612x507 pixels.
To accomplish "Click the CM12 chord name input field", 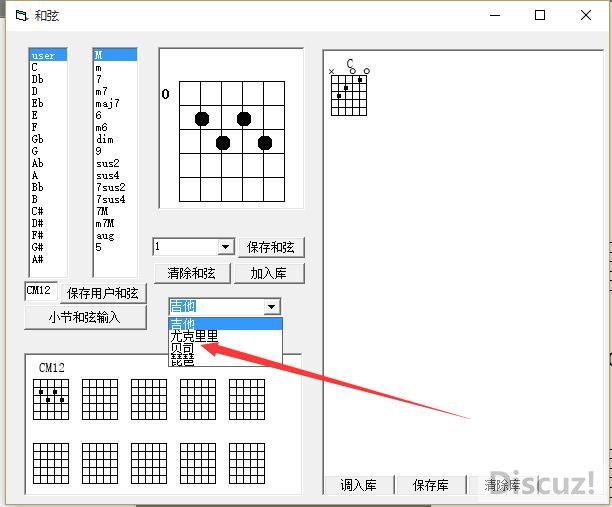I will (41, 291).
